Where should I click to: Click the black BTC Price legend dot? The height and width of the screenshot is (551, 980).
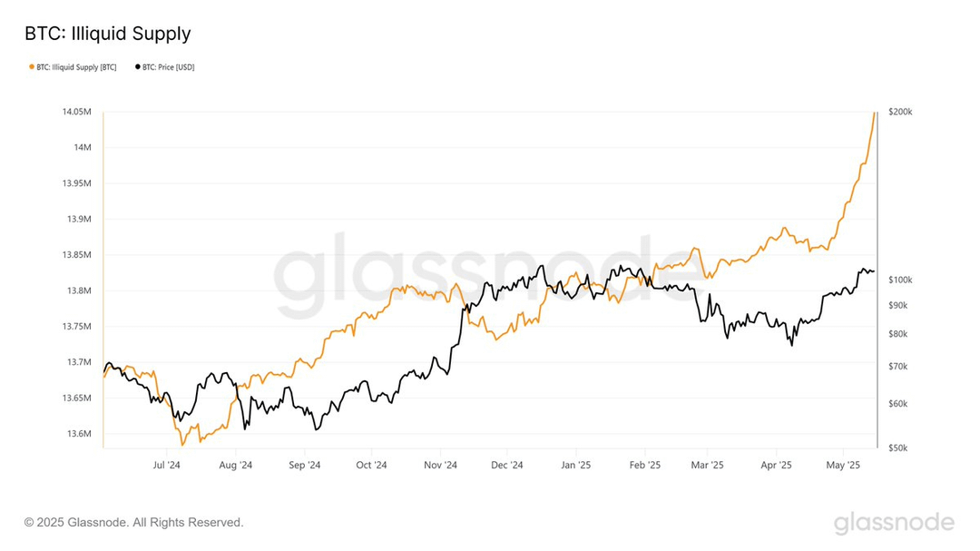(138, 67)
